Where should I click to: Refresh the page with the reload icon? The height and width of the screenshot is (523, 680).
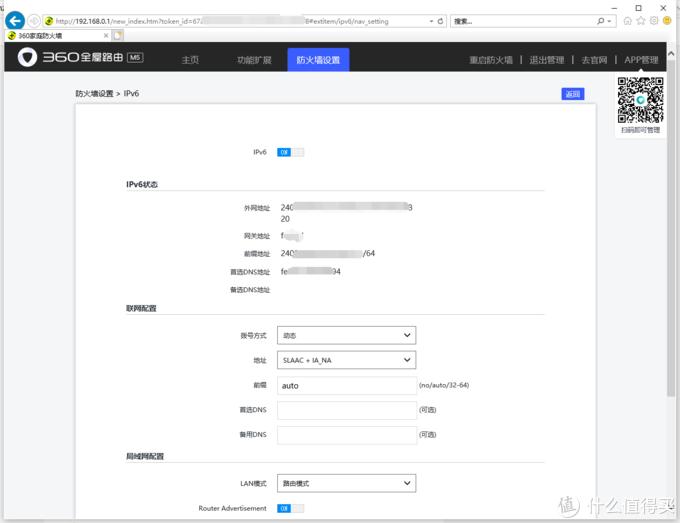[x=441, y=21]
